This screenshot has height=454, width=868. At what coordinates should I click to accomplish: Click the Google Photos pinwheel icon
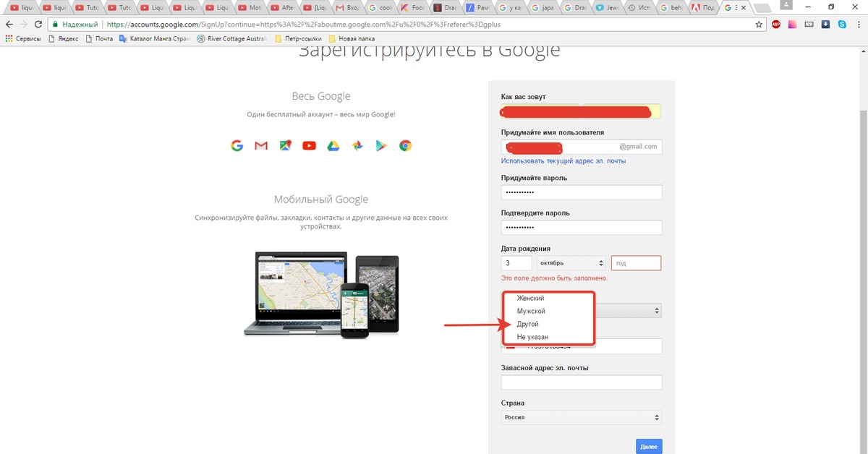pyautogui.click(x=357, y=145)
